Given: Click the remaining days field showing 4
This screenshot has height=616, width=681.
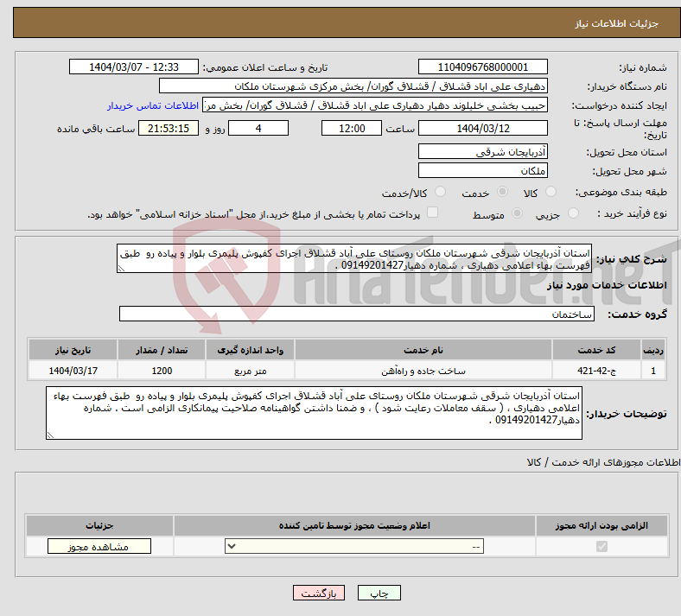Looking at the screenshot, I should coord(258,129).
